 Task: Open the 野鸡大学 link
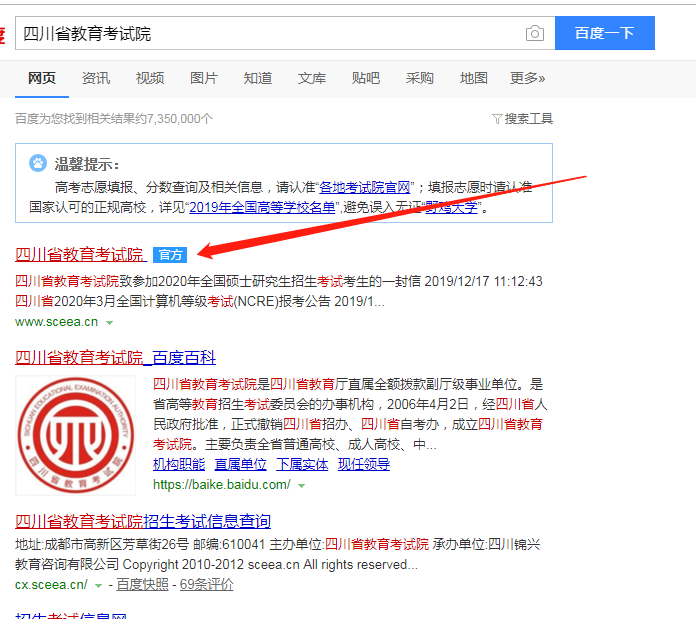coord(451,207)
